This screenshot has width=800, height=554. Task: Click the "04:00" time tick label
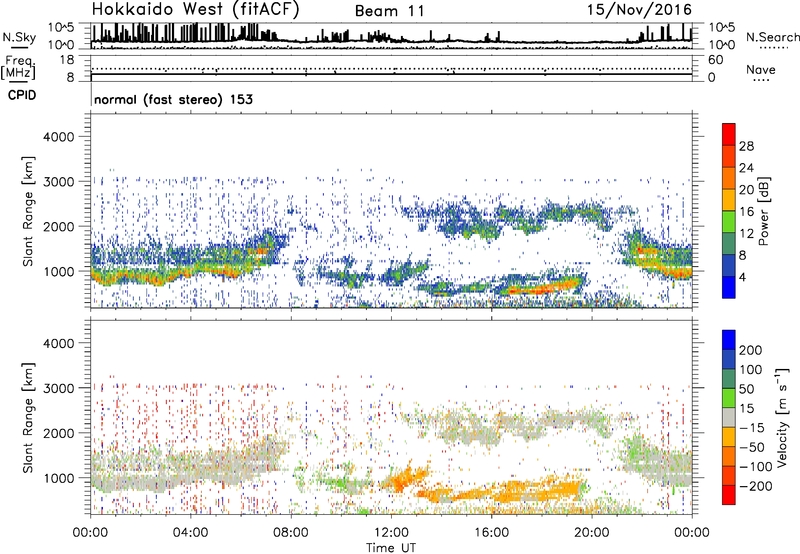click(190, 533)
